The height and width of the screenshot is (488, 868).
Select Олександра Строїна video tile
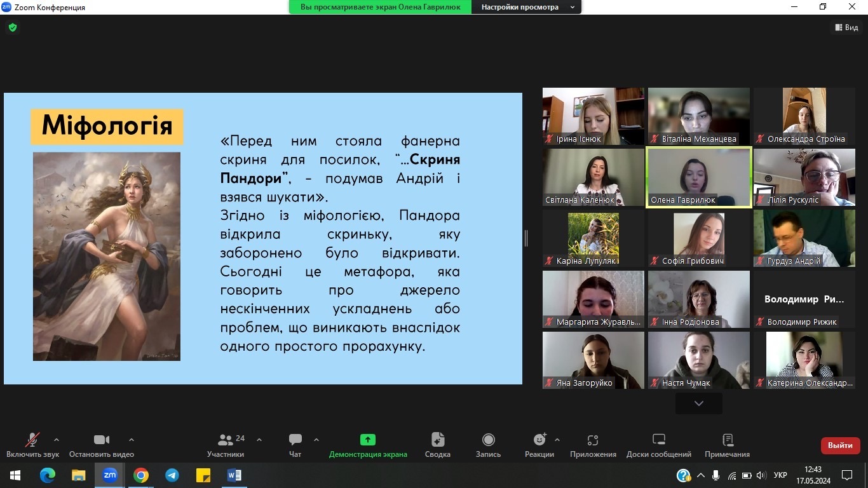804,116
